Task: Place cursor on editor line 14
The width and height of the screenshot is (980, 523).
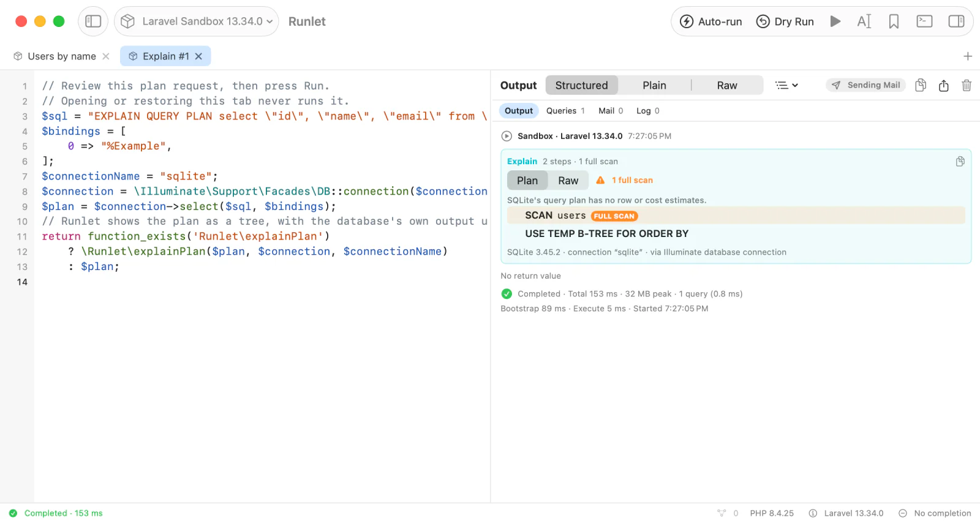Action: click(x=263, y=282)
